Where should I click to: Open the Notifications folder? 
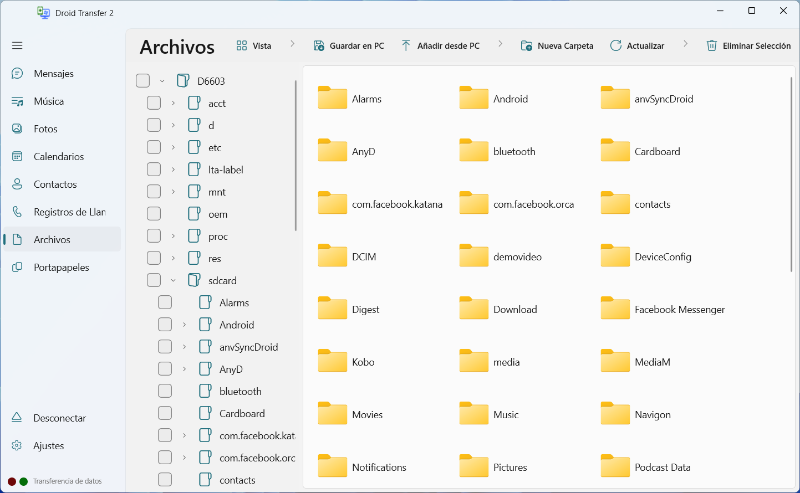(x=362, y=466)
